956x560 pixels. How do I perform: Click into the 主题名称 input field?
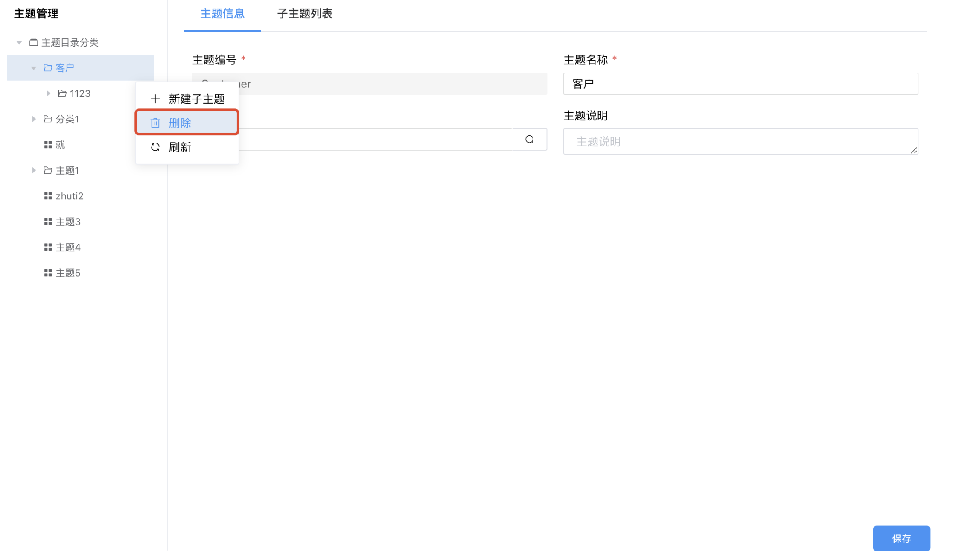pos(740,84)
